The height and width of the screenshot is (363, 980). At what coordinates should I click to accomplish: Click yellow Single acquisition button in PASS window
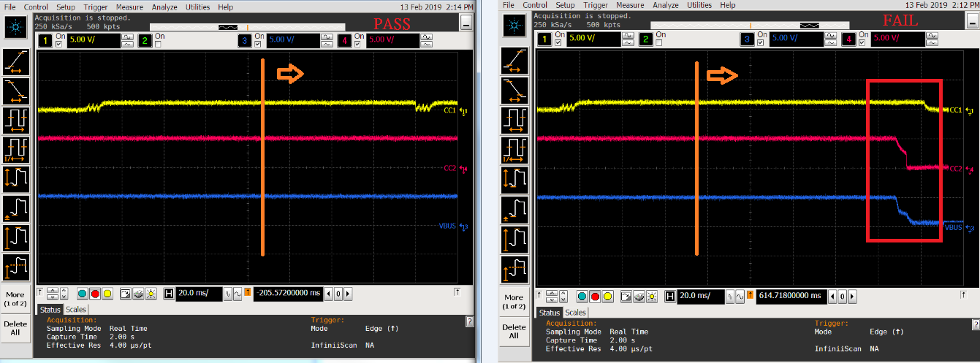click(x=107, y=294)
